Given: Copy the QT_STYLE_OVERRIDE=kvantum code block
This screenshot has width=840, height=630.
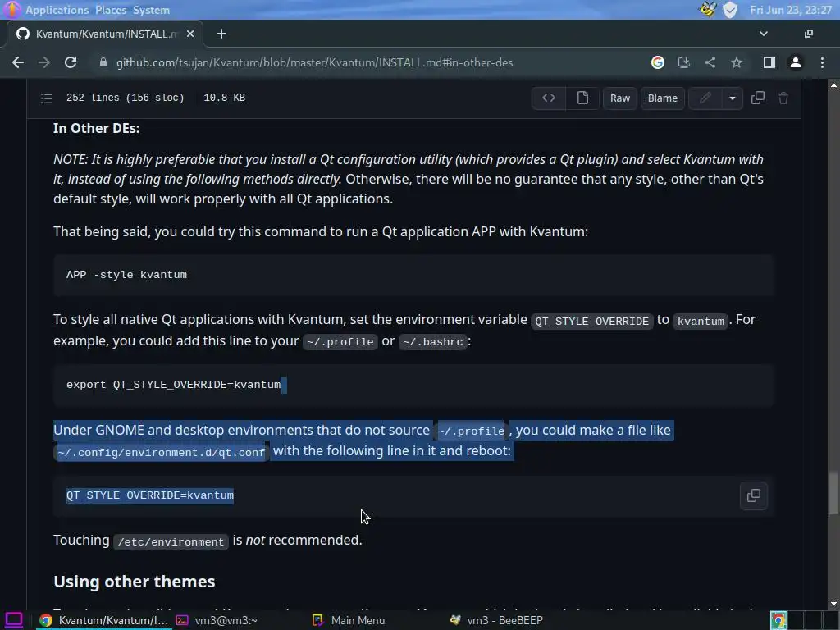Looking at the screenshot, I should click(x=754, y=495).
